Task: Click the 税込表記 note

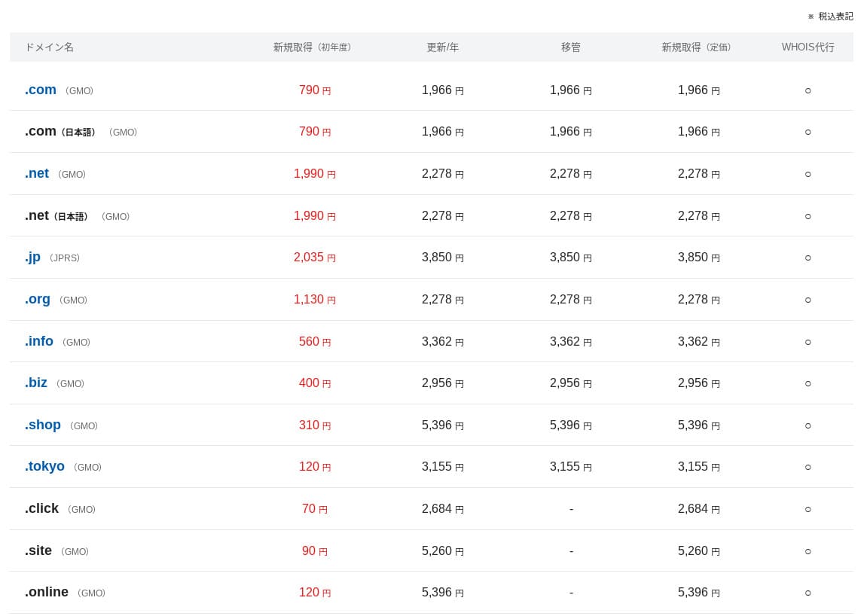Action: point(835,17)
